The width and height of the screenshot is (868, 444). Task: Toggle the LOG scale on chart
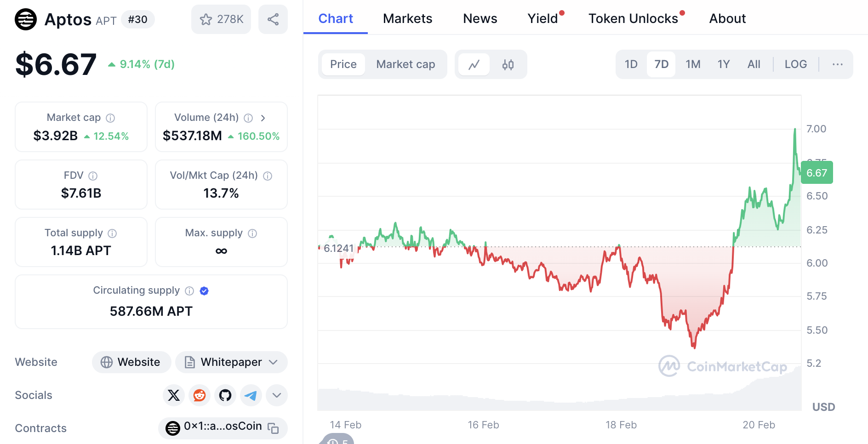tap(795, 64)
